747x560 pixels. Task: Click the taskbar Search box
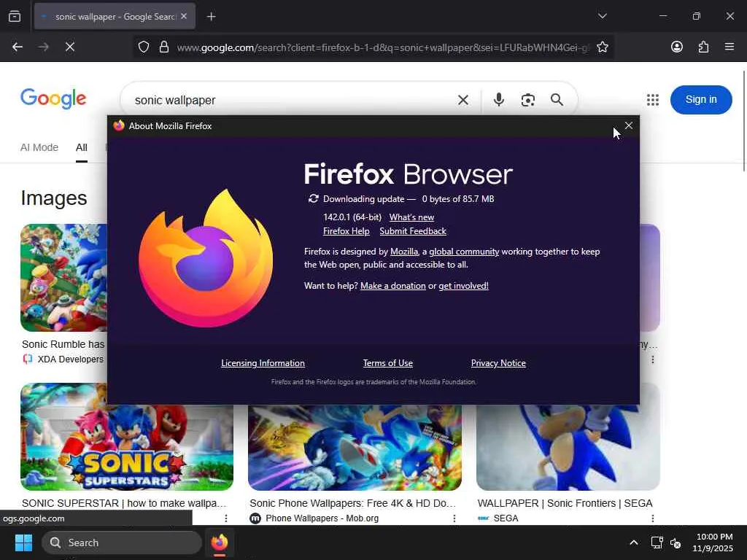pos(122,542)
